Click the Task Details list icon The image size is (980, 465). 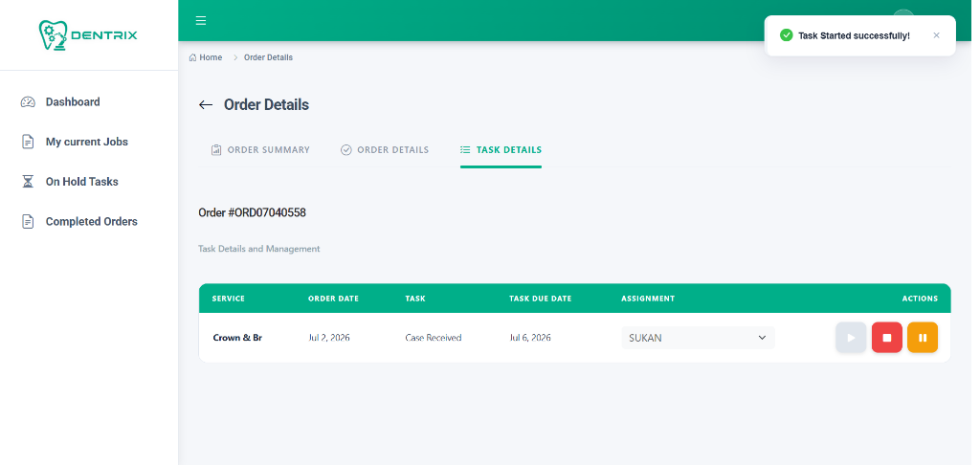click(465, 150)
